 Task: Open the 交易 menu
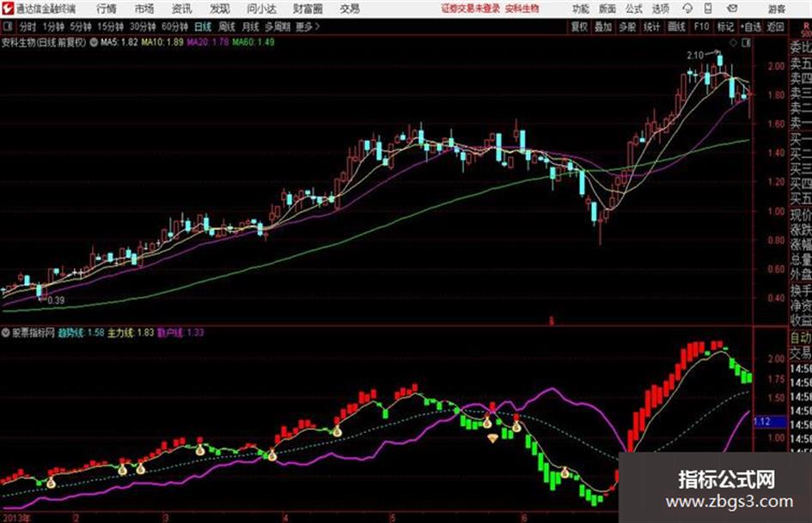coord(350,9)
